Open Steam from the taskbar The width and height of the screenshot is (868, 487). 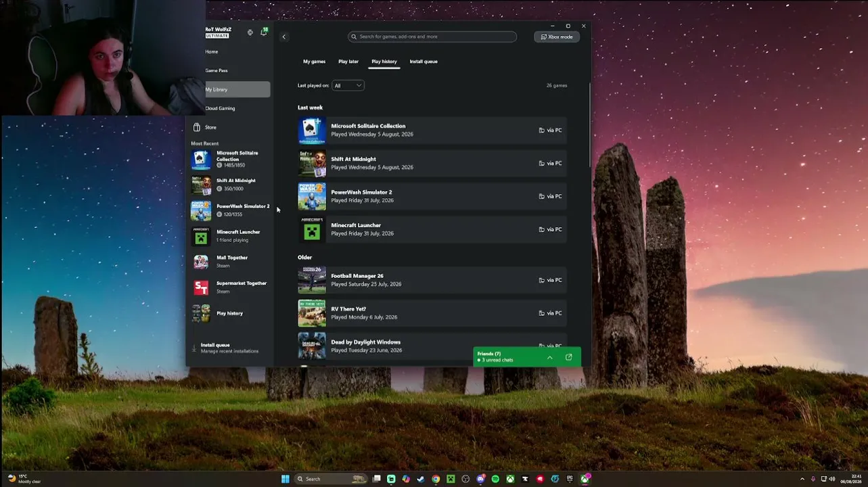point(421,479)
